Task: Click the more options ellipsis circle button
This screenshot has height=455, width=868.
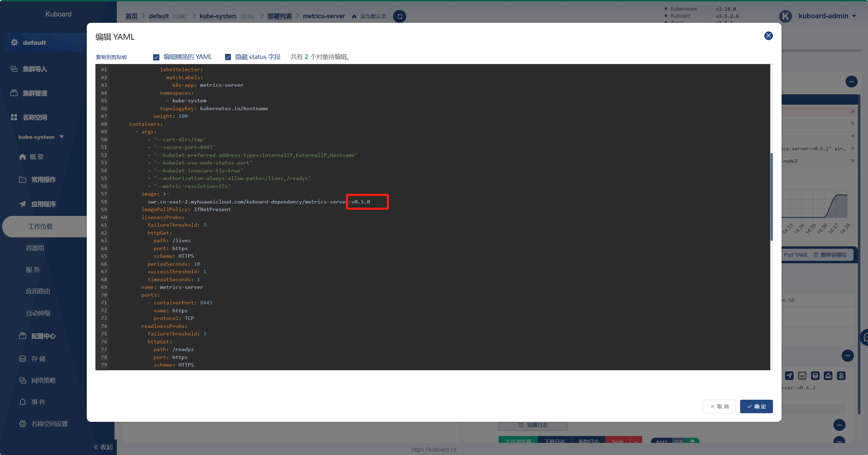Action: 852,82
